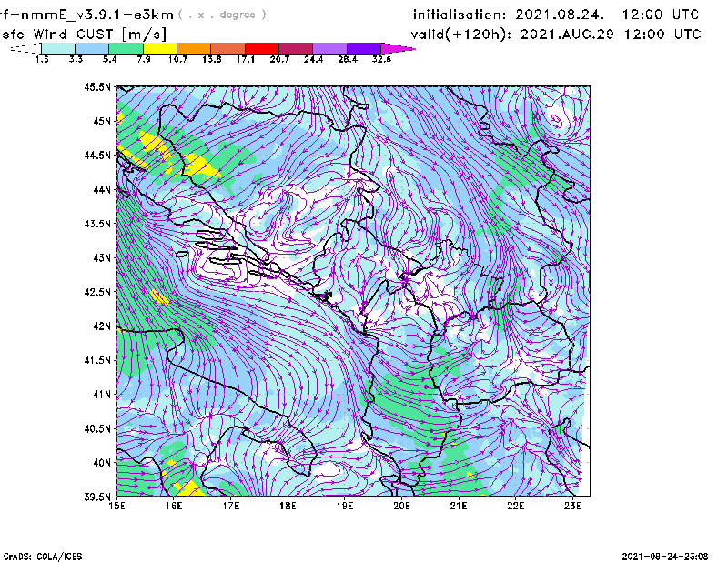
Task: Click the 41.5N latitude label
Action: click(97, 360)
